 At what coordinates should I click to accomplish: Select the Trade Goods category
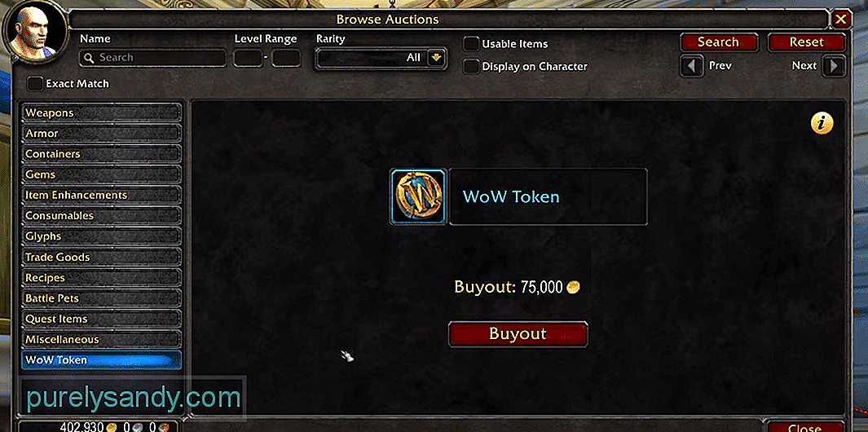pyautogui.click(x=101, y=257)
